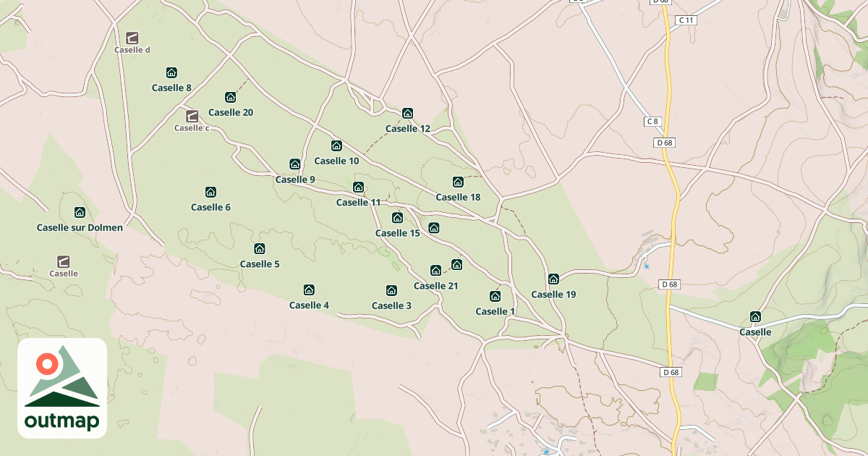The height and width of the screenshot is (456, 868).
Task: Click the "Caselle 3" text label
Action: pyautogui.click(x=391, y=305)
